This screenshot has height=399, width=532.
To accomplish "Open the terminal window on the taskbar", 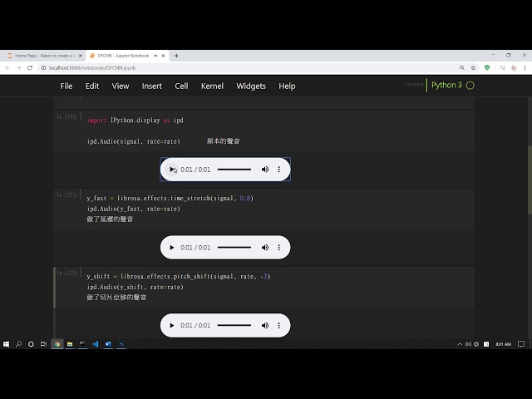I will pos(82,344).
